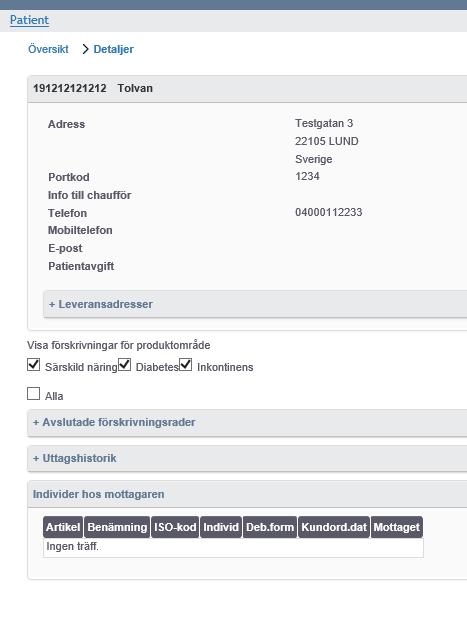The width and height of the screenshot is (467, 642).
Task: Expand the Uttagshistorik panel
Action: (74, 458)
